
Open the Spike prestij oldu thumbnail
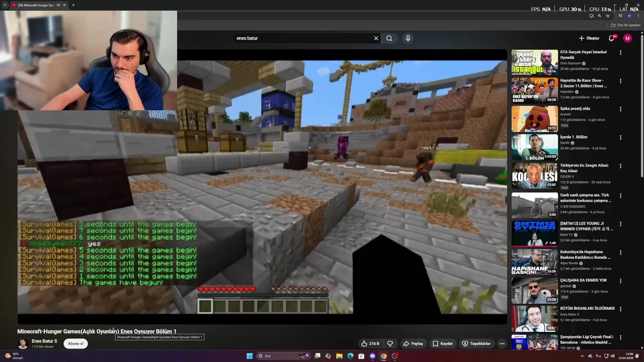534,119
